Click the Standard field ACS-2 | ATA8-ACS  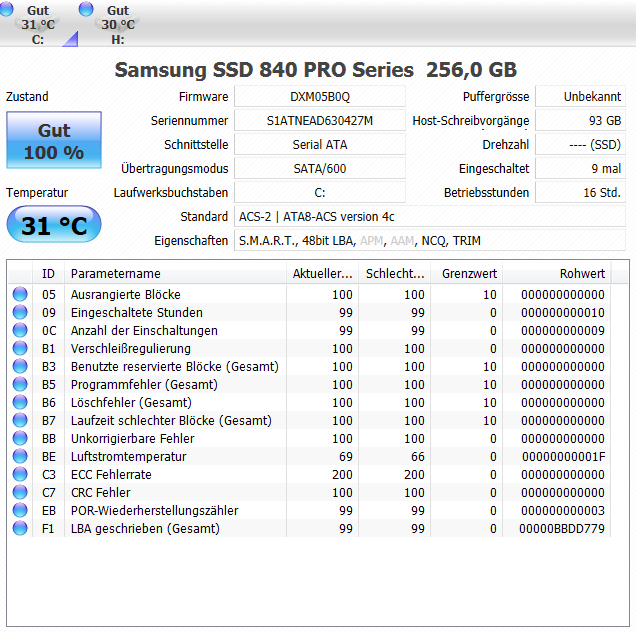[430, 216]
